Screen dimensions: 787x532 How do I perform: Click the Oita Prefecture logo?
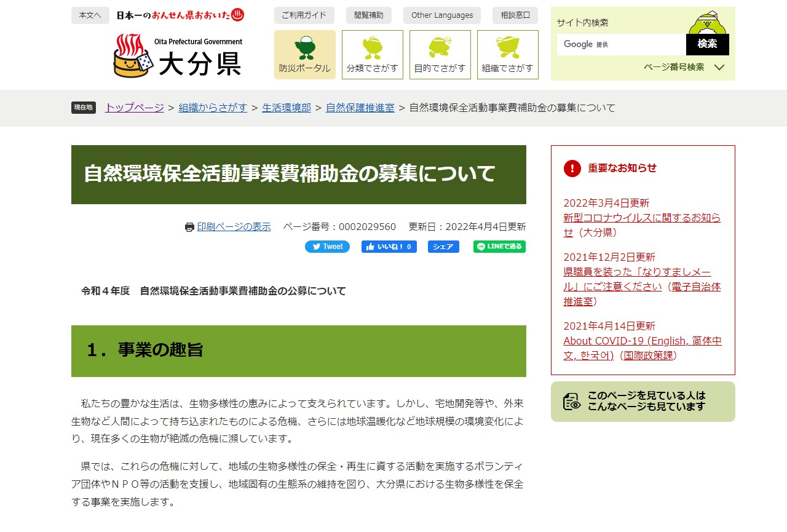pyautogui.click(x=178, y=56)
